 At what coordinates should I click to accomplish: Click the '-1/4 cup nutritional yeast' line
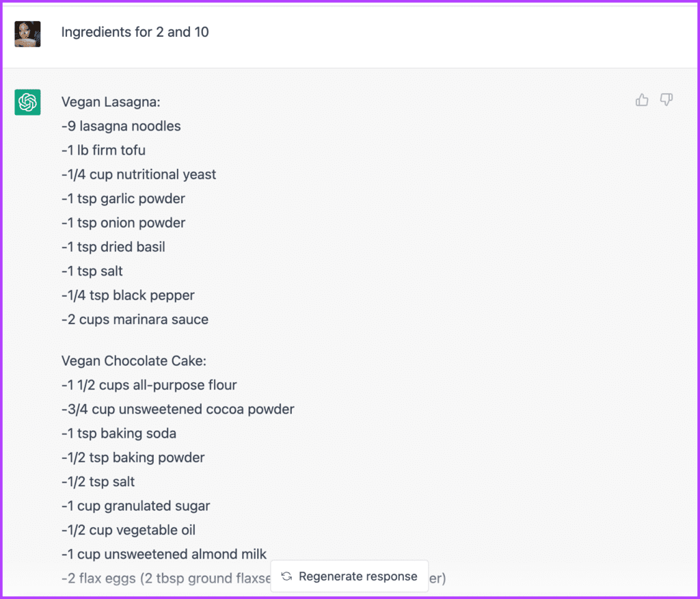(138, 174)
